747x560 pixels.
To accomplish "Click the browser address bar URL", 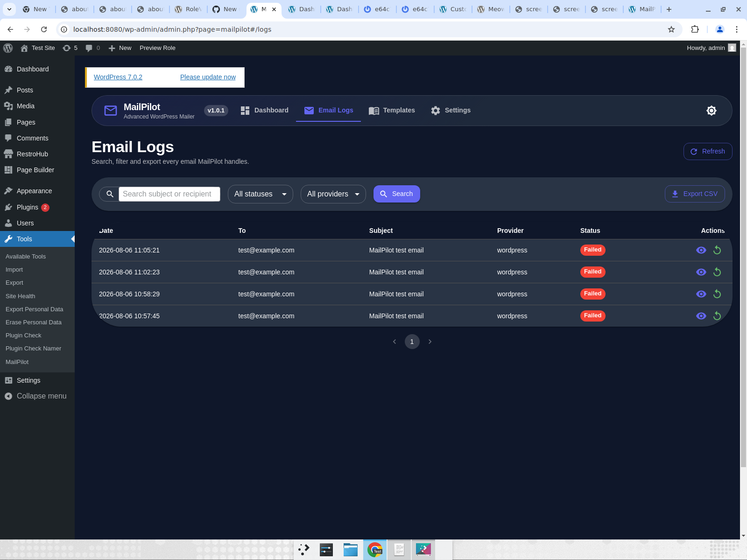I will pos(172,29).
